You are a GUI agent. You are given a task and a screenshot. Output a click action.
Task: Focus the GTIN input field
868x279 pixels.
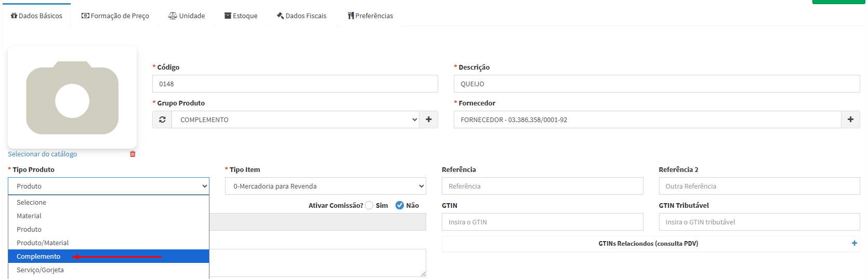pos(542,222)
